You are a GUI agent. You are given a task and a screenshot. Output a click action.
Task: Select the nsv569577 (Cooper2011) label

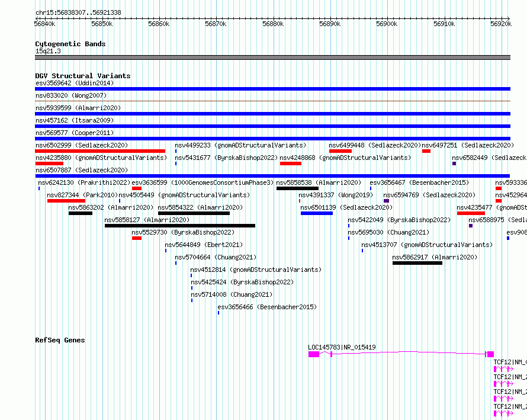tap(75, 133)
